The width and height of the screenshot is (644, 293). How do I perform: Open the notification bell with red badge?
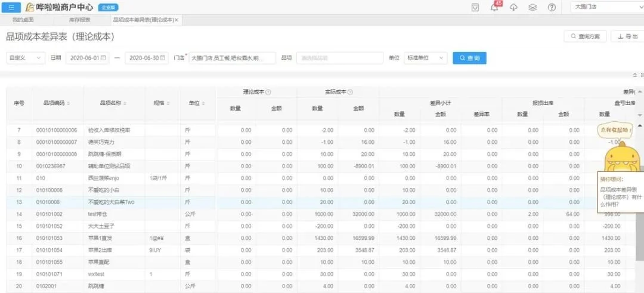coord(494,7)
